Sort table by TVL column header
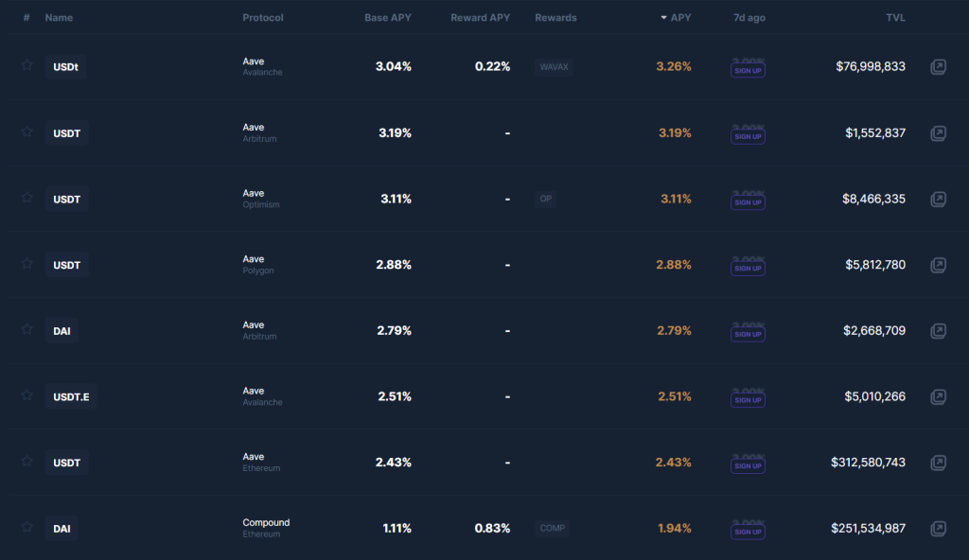The image size is (969, 560). [x=895, y=18]
